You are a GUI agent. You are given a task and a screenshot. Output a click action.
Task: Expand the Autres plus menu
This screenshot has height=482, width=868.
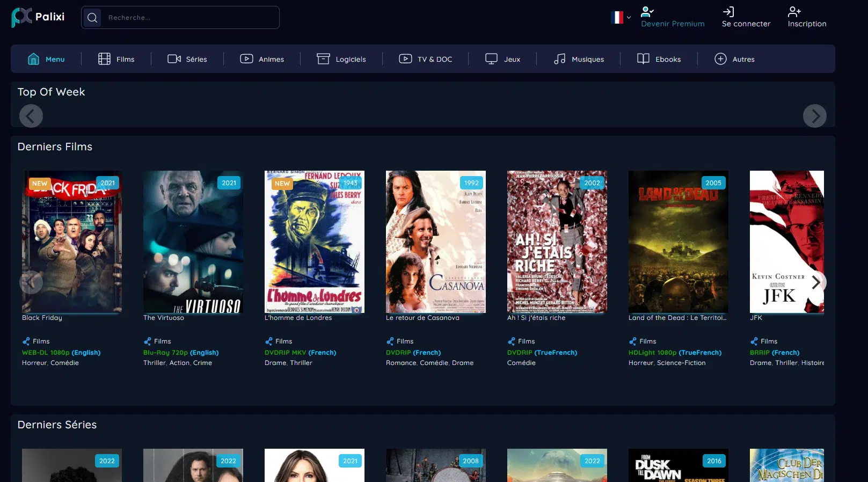click(x=734, y=59)
